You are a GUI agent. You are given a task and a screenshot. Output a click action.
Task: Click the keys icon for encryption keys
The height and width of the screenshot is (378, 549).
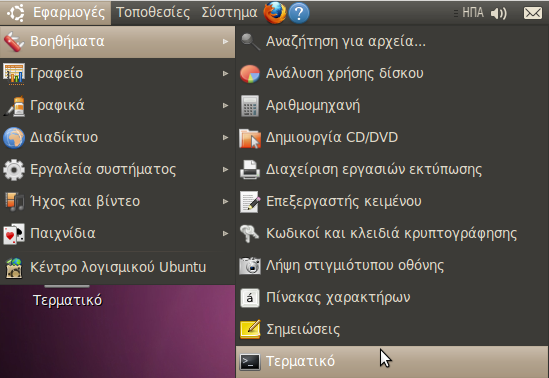pyautogui.click(x=249, y=233)
